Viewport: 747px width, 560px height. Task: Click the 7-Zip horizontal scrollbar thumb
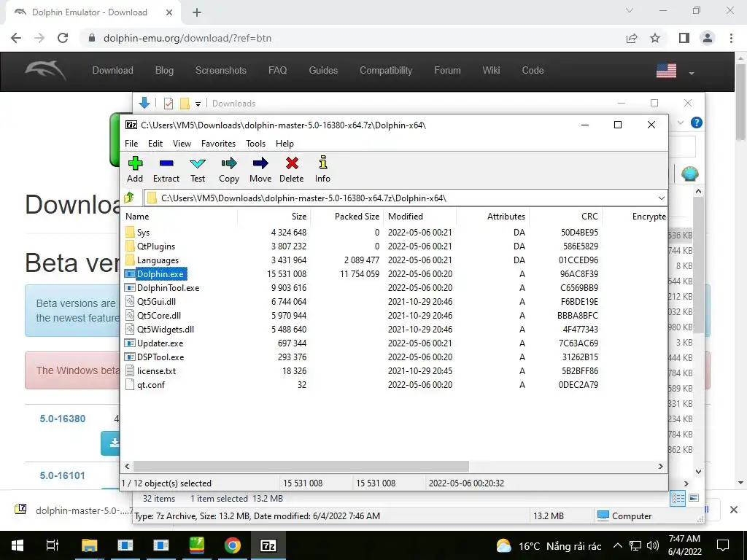tap(301, 466)
